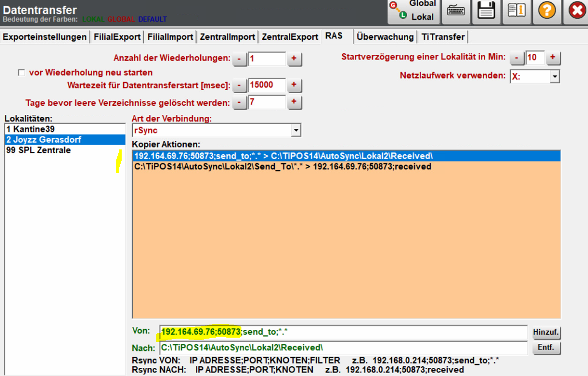
Task: Click into the Nach path input field
Action: point(343,348)
